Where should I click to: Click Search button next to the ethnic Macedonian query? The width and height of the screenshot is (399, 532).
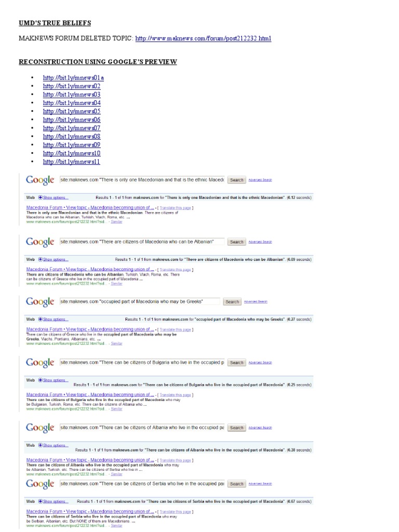236,180
